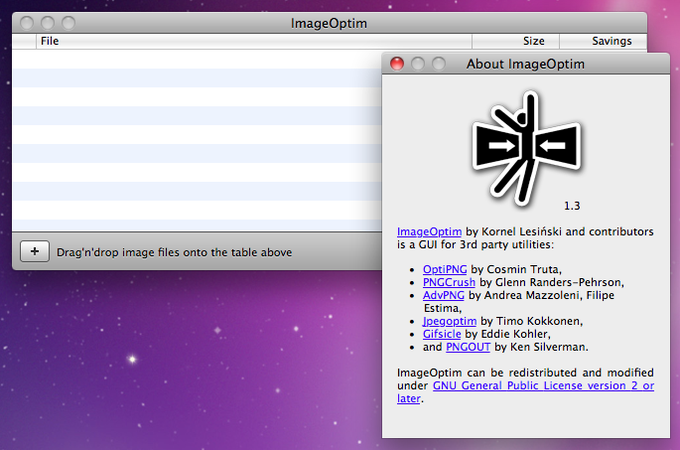Zoom the main ImageOptim window
680x450 pixels.
(69, 23)
